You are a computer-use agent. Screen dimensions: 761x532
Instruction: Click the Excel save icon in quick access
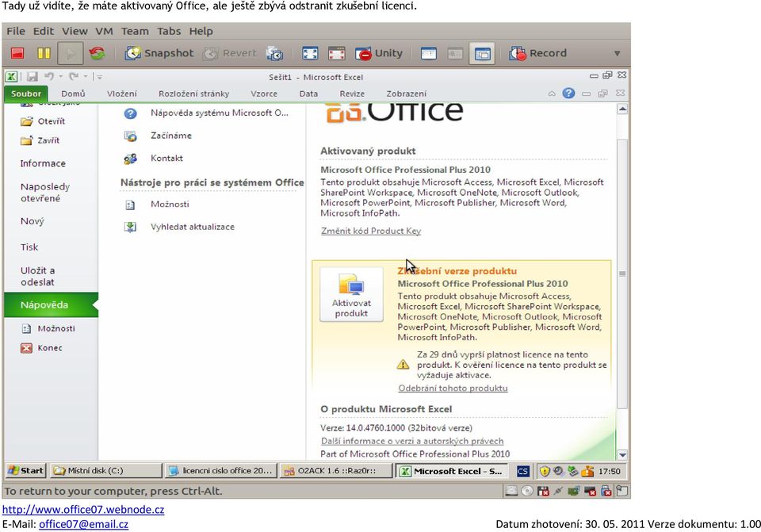[x=33, y=76]
